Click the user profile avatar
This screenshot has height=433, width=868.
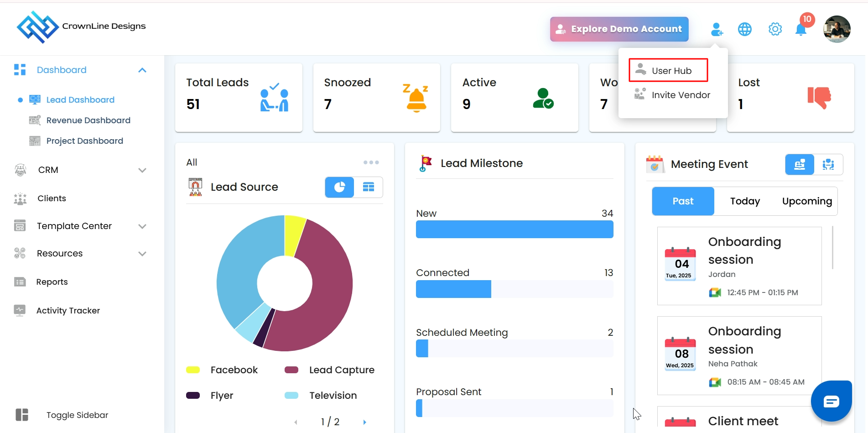(837, 29)
